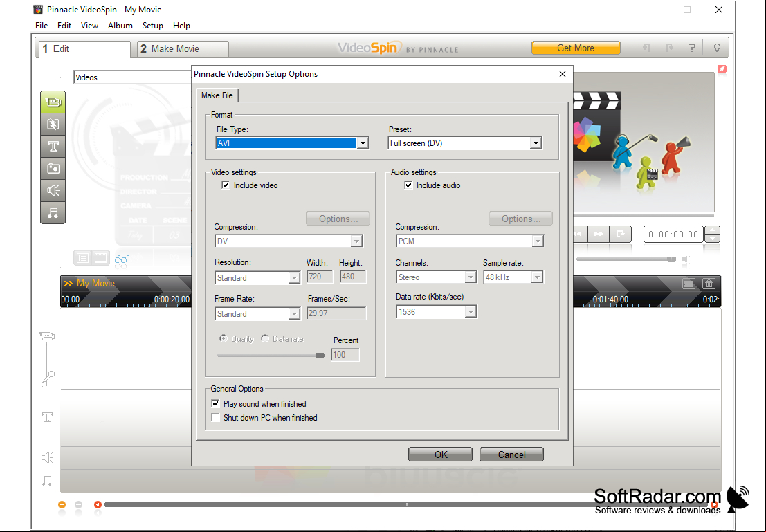Toggle the Include video checkbox
766x532 pixels.
(226, 185)
